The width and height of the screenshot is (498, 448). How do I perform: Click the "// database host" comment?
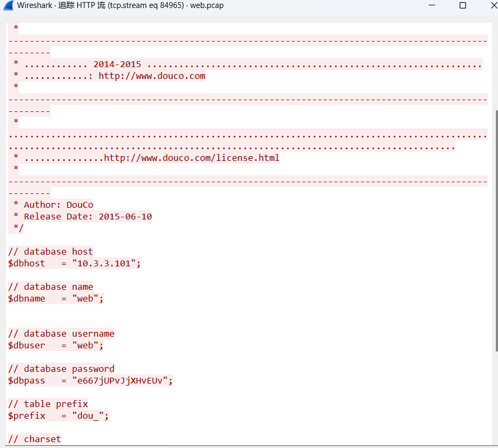pos(51,251)
